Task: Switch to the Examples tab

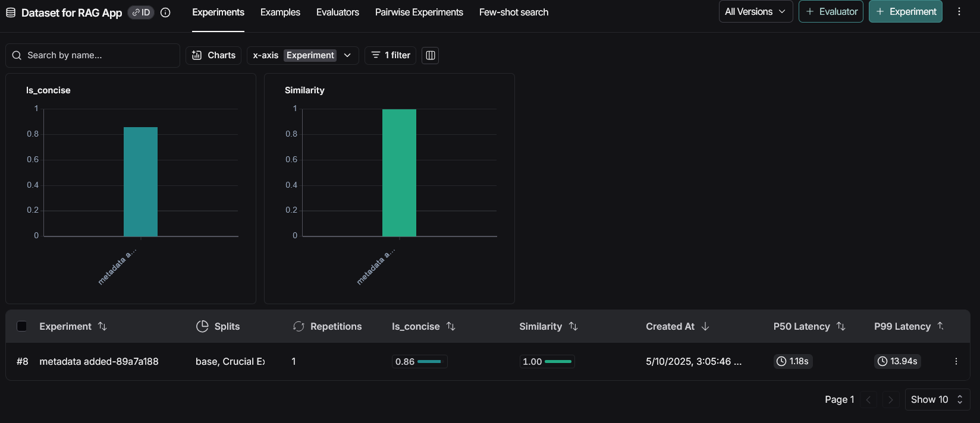Action: pyautogui.click(x=280, y=12)
